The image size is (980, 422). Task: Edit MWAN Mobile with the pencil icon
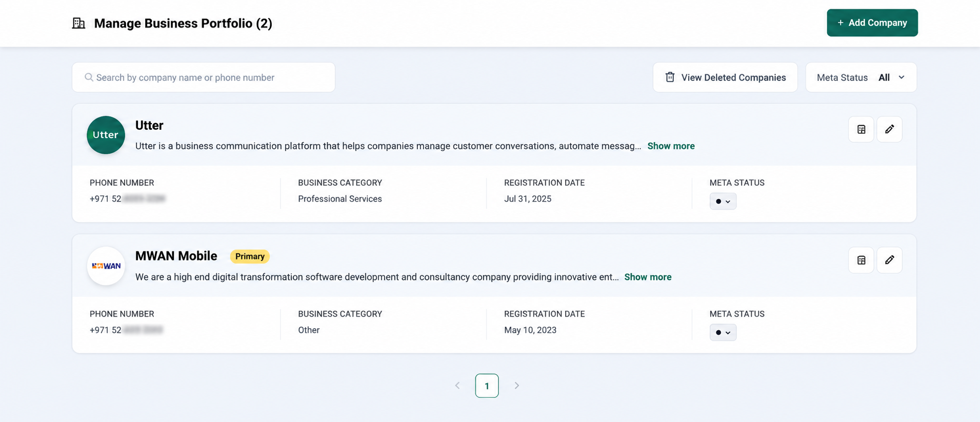point(889,260)
